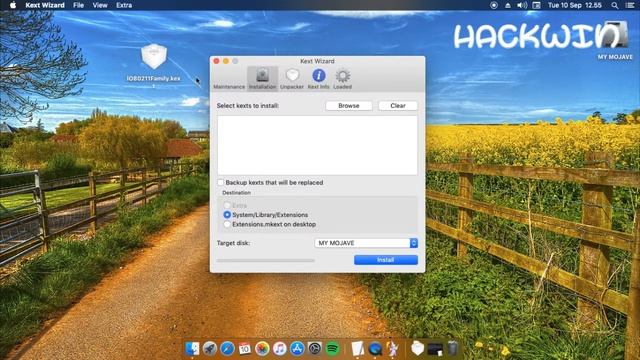640x360 pixels.
Task: Open the Maintenance tab in Kext Wizard
Action: click(229, 79)
